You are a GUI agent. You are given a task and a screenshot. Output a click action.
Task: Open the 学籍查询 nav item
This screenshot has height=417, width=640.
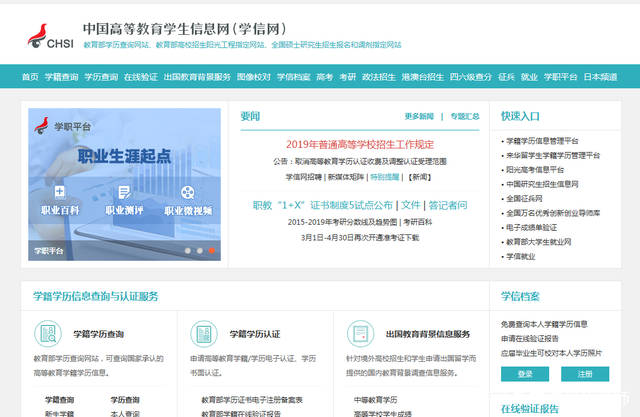coord(61,77)
